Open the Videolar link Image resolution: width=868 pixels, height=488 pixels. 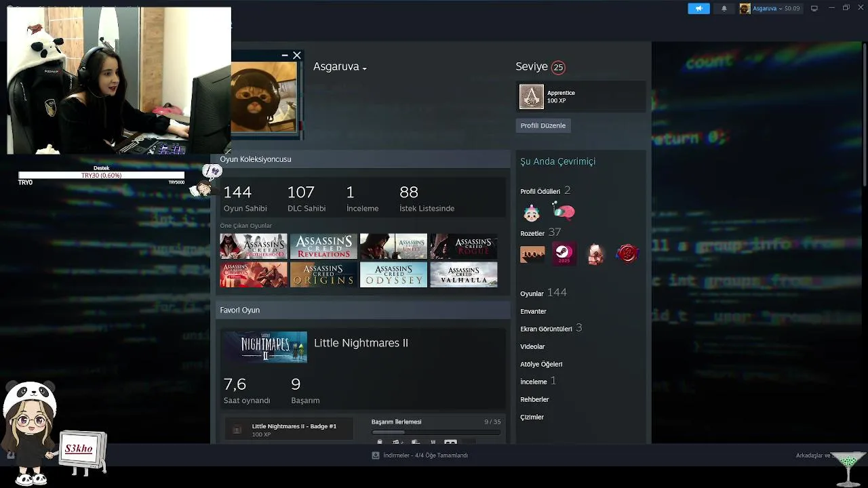[x=532, y=347]
